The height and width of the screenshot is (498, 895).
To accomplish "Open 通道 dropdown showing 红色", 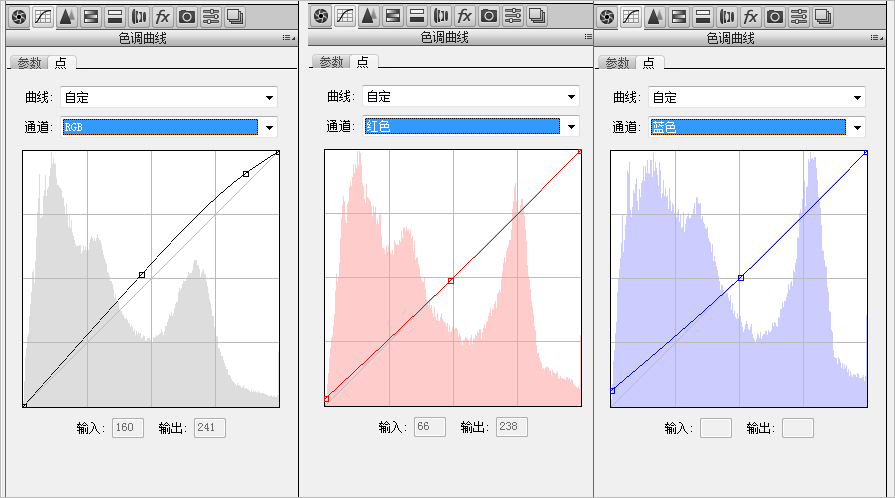I will (471, 126).
